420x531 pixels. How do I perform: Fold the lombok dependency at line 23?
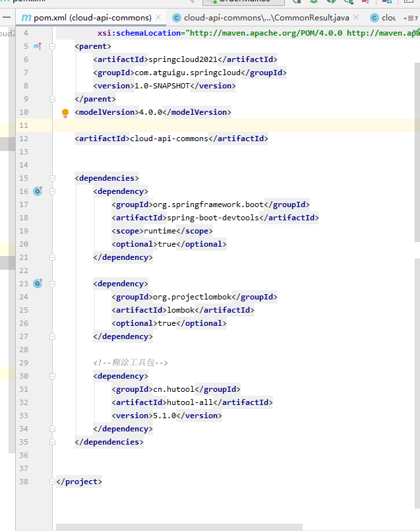tap(53, 284)
